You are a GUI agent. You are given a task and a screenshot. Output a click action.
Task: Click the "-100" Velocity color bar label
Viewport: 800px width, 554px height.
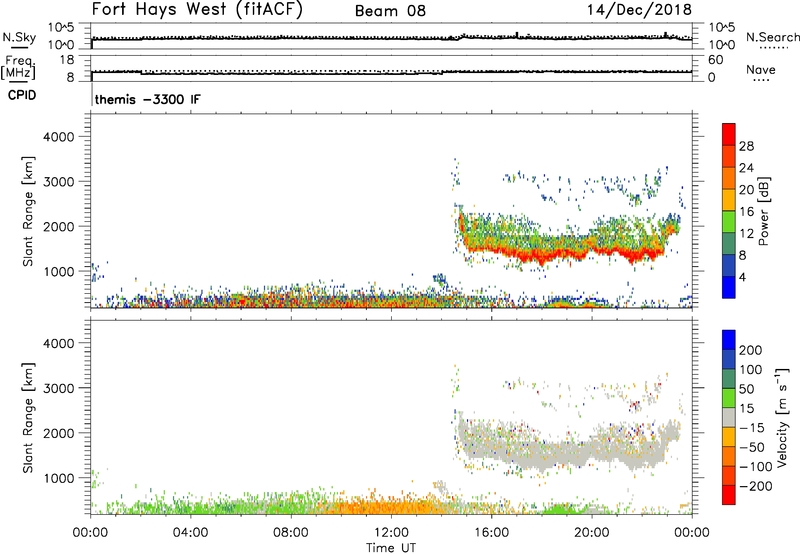755,467
